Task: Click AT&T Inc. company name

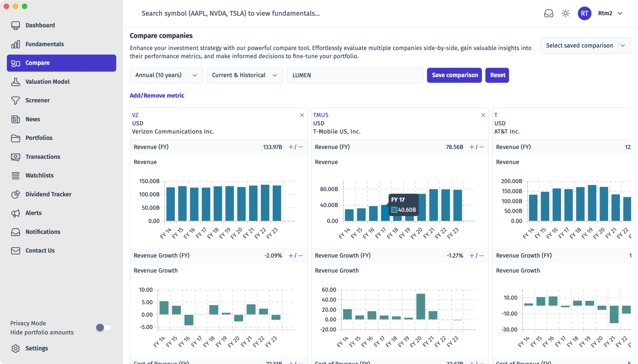Action: (507, 132)
